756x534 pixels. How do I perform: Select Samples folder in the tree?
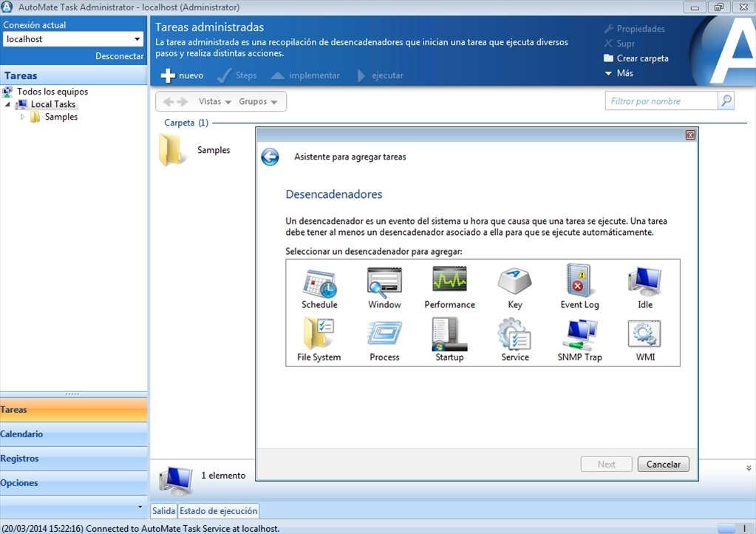click(61, 117)
